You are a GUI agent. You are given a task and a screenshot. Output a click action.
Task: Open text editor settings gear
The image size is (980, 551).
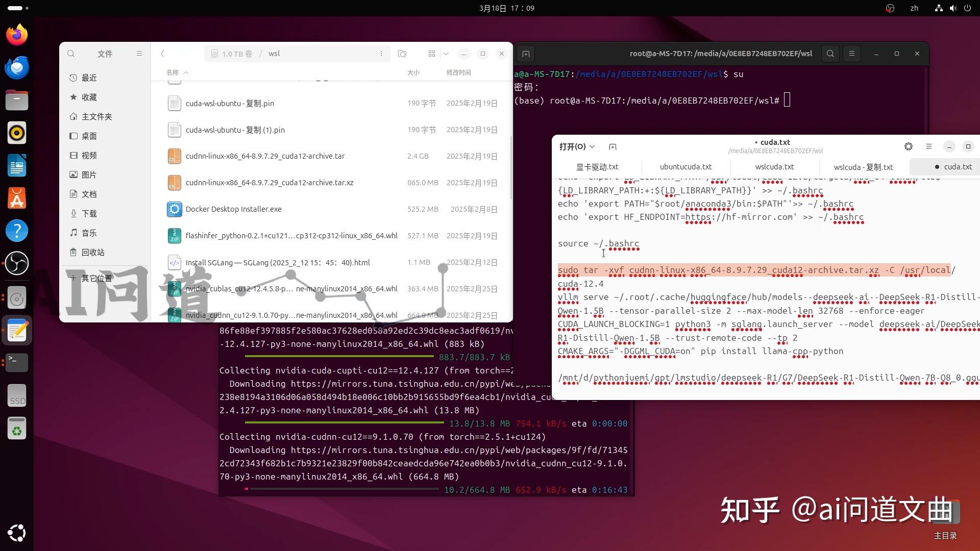(x=909, y=146)
